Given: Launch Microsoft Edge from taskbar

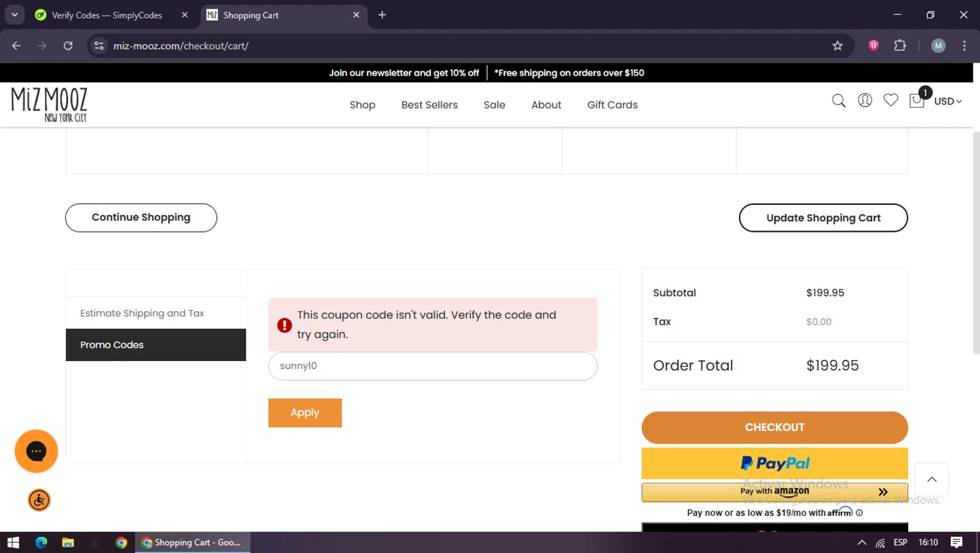Looking at the screenshot, I should coord(41,543).
